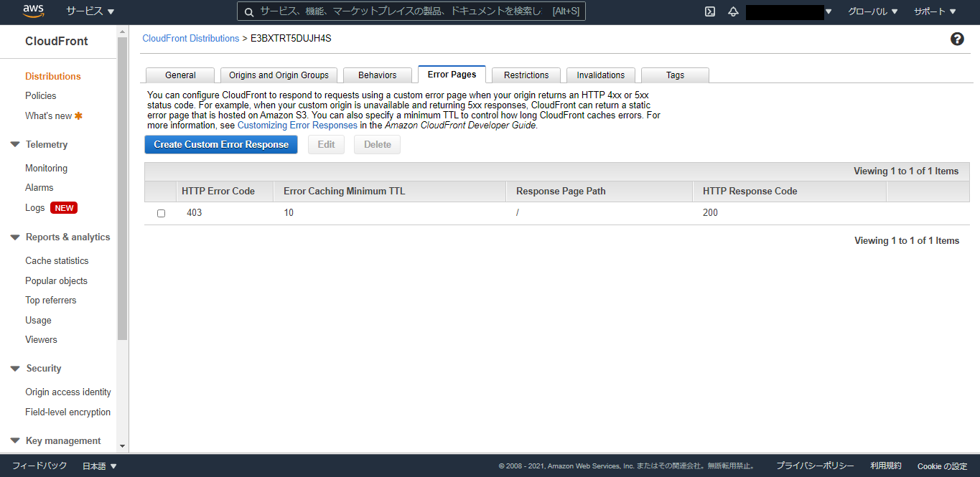Open the サポート support dropdown
Viewport: 980px width, 477px height.
(x=935, y=11)
